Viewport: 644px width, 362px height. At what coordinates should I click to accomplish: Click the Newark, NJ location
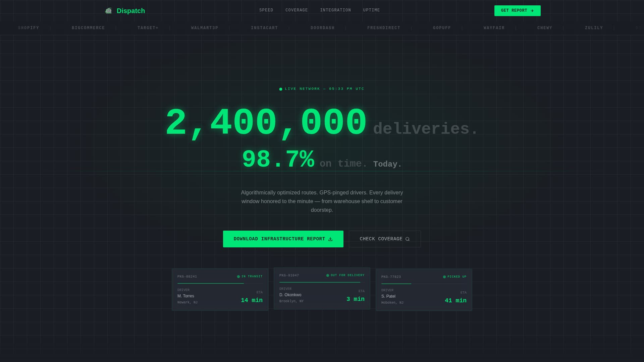pyautogui.click(x=187, y=302)
